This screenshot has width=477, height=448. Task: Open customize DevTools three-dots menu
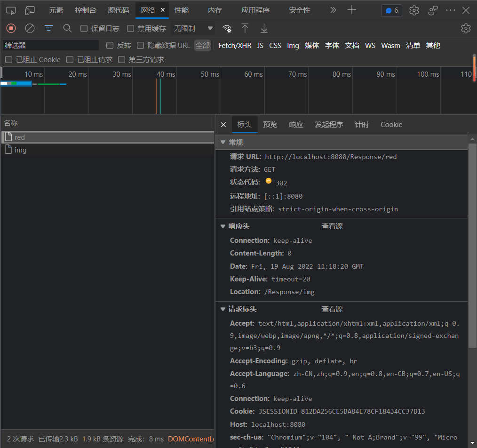coord(450,10)
